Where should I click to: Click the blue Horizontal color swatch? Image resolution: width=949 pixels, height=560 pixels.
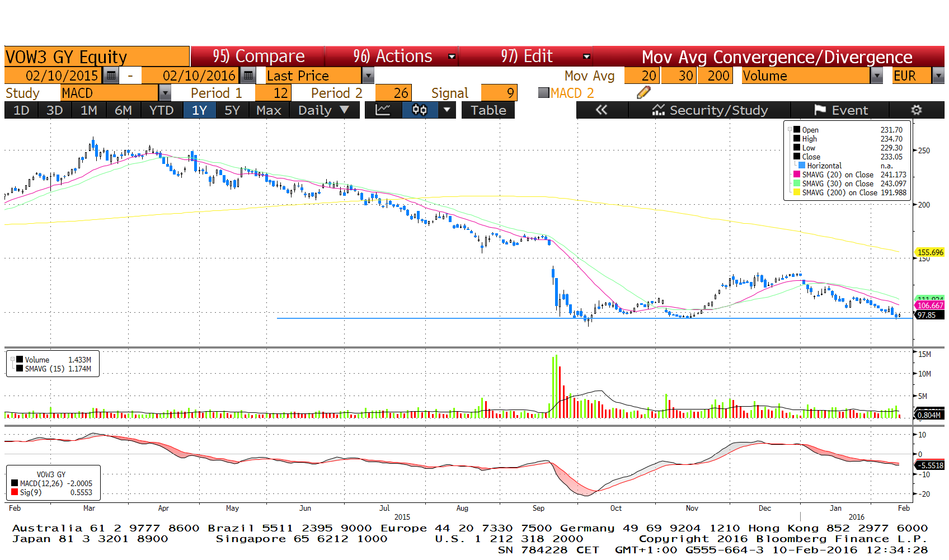pos(802,166)
